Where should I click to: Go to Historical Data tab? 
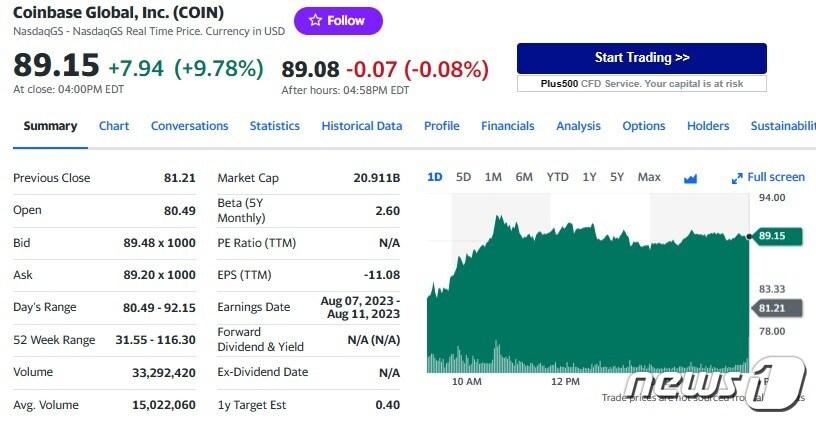pos(361,126)
